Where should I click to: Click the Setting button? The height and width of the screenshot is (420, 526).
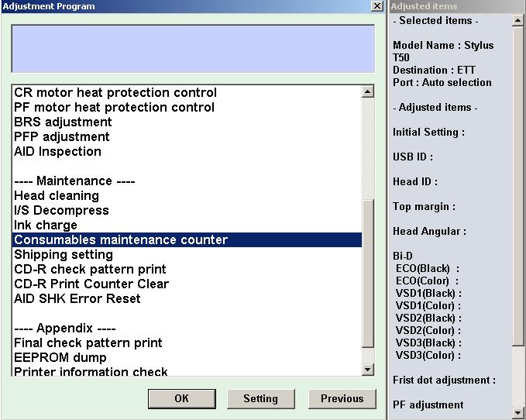coord(260,398)
